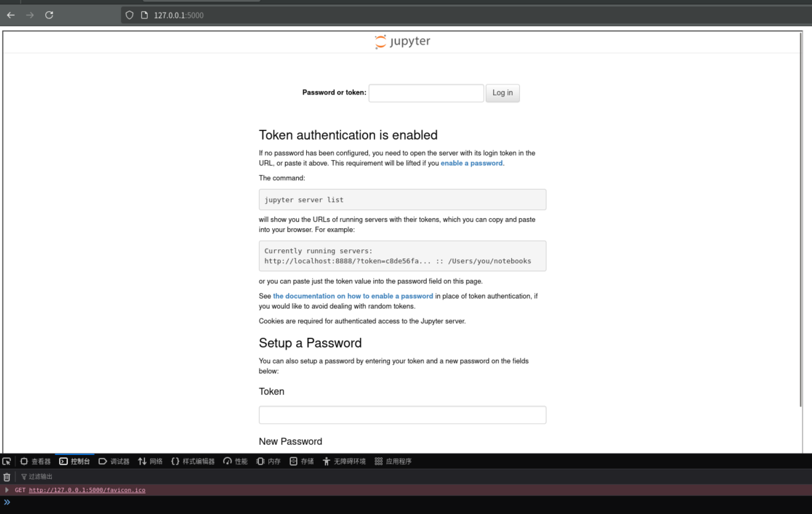Open the 样式编辑器 style editor tab

click(193, 461)
